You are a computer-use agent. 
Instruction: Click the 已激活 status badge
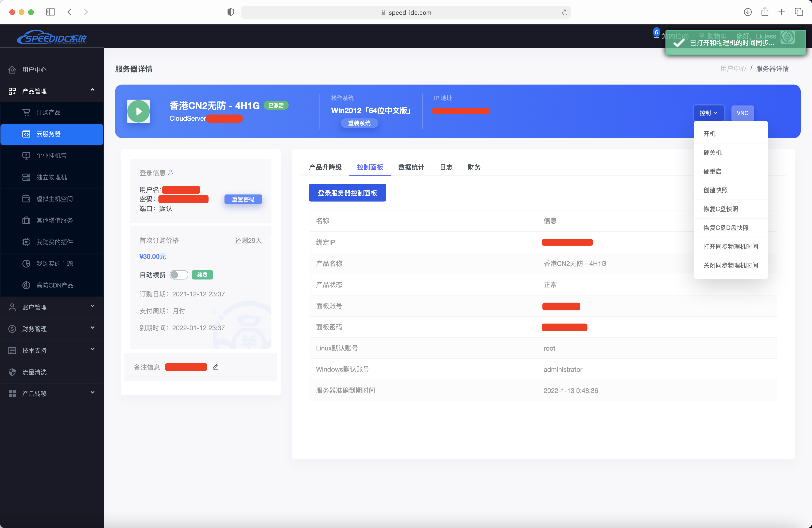276,105
